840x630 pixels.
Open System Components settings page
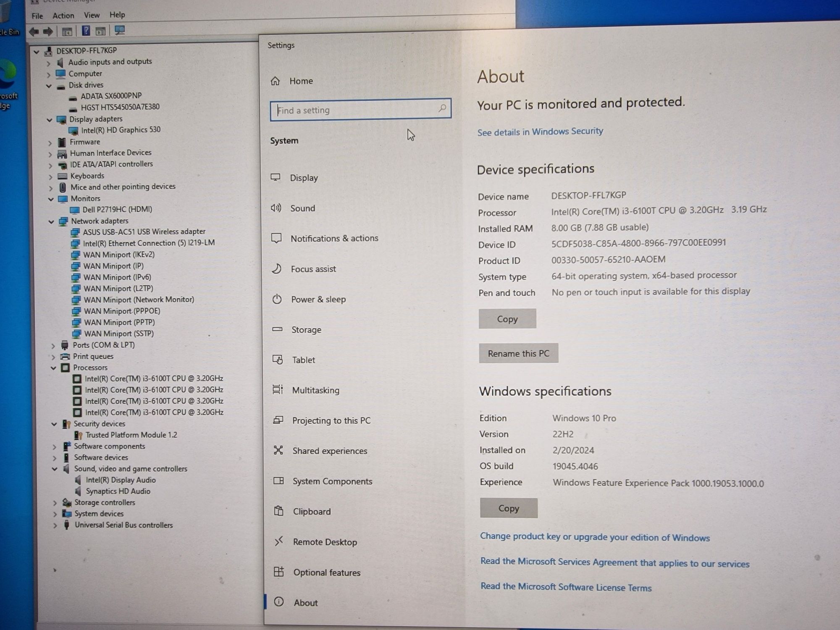tap(332, 481)
